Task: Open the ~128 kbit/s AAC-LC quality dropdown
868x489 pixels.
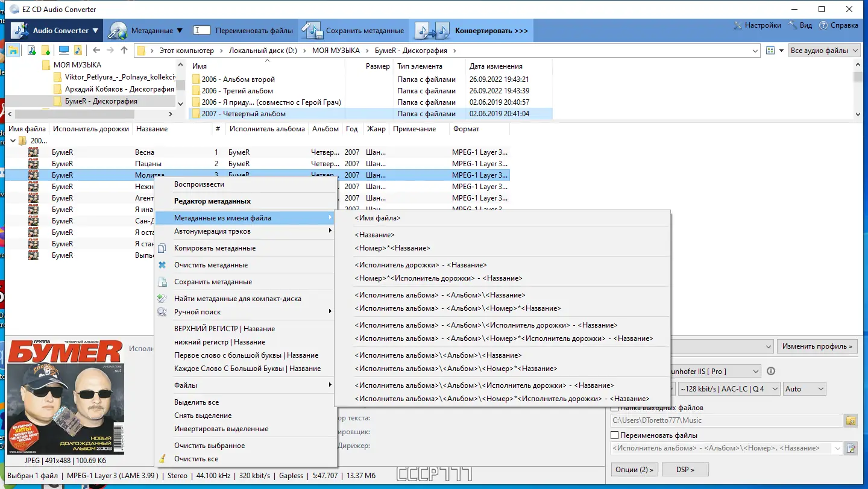Action: click(729, 389)
